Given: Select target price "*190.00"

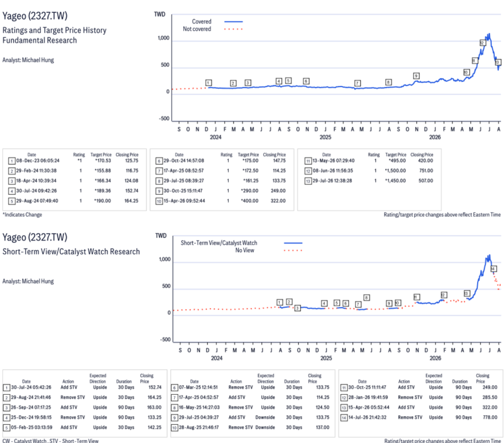Looking at the screenshot, I should pos(102,201).
